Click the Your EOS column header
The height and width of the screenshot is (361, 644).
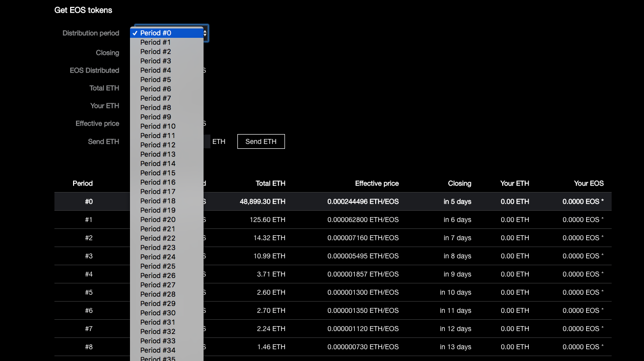589,183
